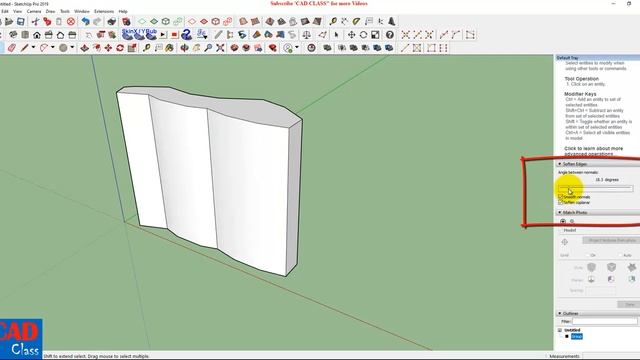Viewport: 640px width, 360px height.
Task: Select the Untitled model in Outliner
Action: pos(572,330)
